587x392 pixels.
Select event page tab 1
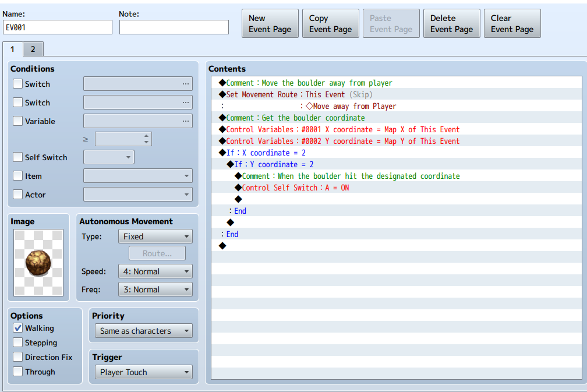tap(12, 49)
